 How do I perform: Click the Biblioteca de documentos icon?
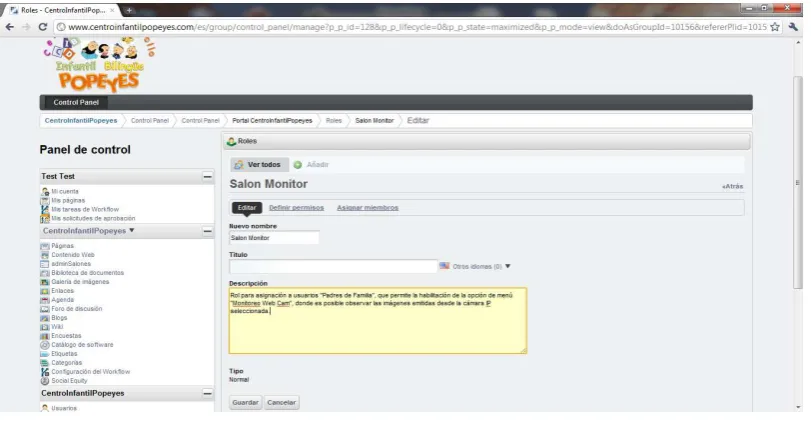tap(45, 273)
